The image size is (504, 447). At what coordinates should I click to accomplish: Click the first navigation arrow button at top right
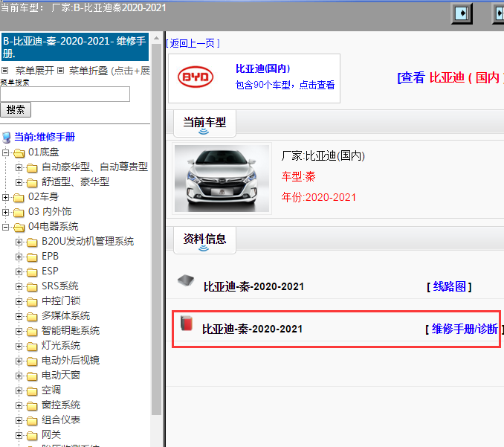(462, 13)
